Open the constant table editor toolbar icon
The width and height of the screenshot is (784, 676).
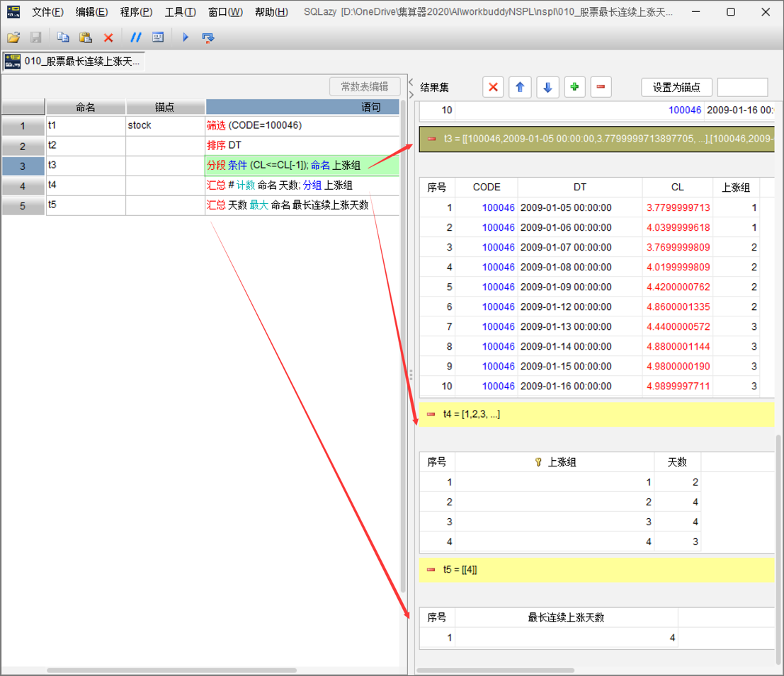click(x=158, y=38)
